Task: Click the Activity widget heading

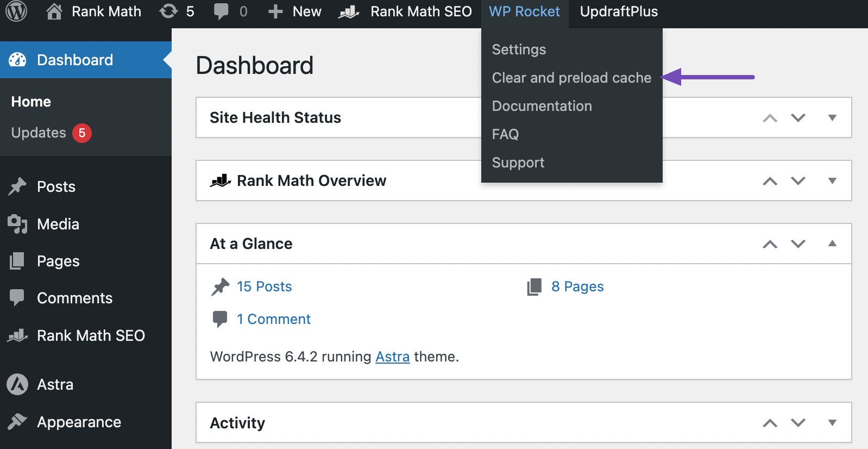Action: click(x=237, y=423)
